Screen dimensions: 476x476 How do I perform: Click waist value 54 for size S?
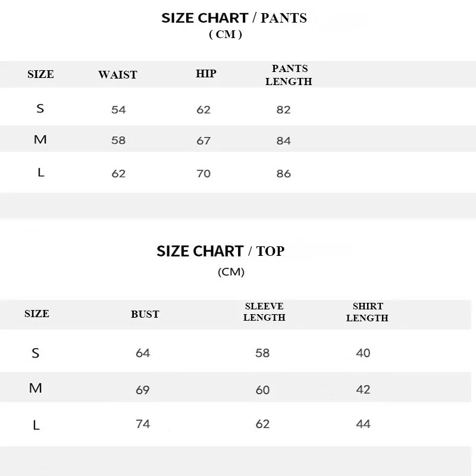(x=118, y=109)
